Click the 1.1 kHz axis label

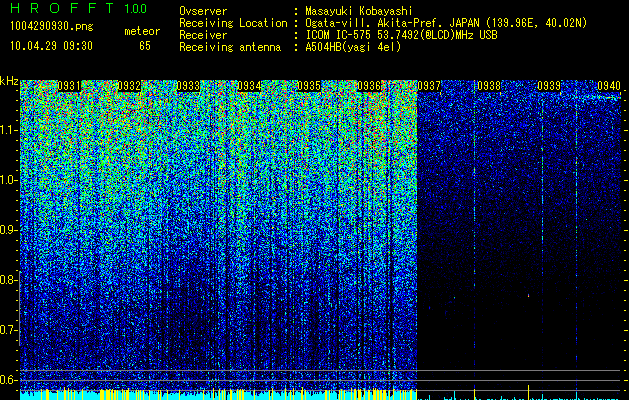point(8,130)
